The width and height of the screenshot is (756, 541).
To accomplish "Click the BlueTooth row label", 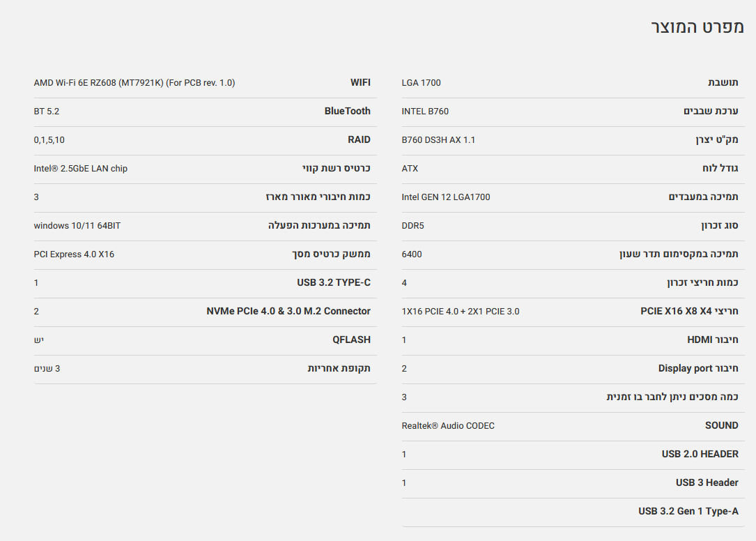I will tap(347, 112).
